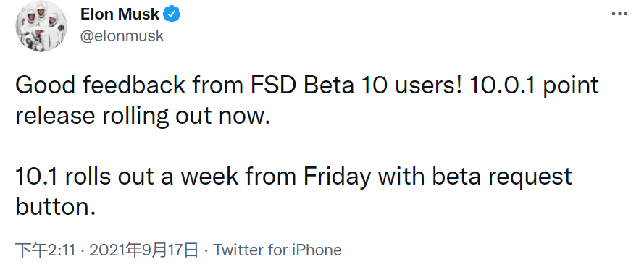Open the Elon Musk display name link
Viewport: 644px width, 275px height.
[120, 14]
